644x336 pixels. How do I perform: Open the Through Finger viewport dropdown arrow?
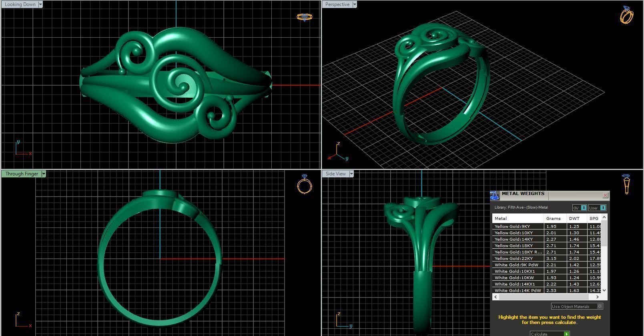coord(44,174)
